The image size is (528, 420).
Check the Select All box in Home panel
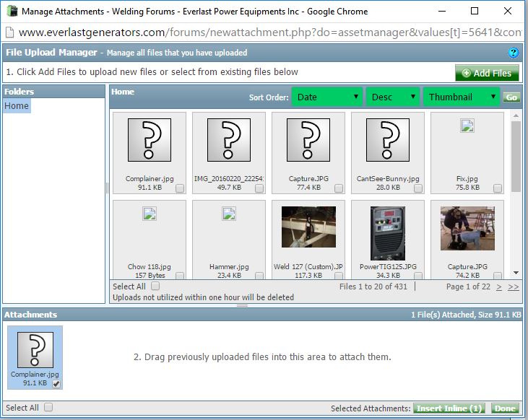click(x=155, y=286)
